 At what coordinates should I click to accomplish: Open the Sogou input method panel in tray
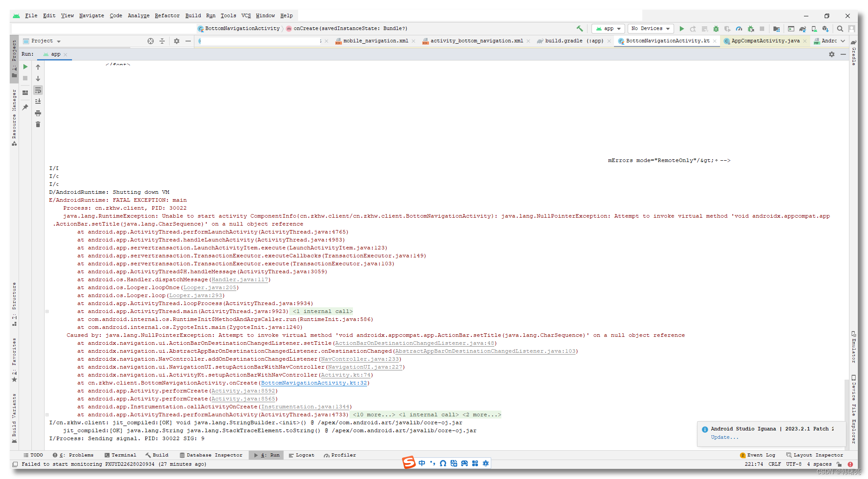point(409,463)
